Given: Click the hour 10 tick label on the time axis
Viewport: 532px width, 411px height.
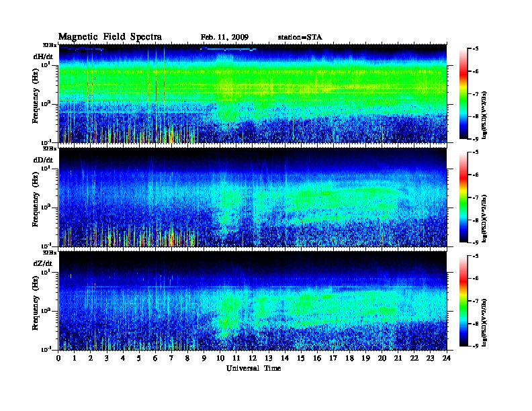Looking at the screenshot, I should coord(220,358).
